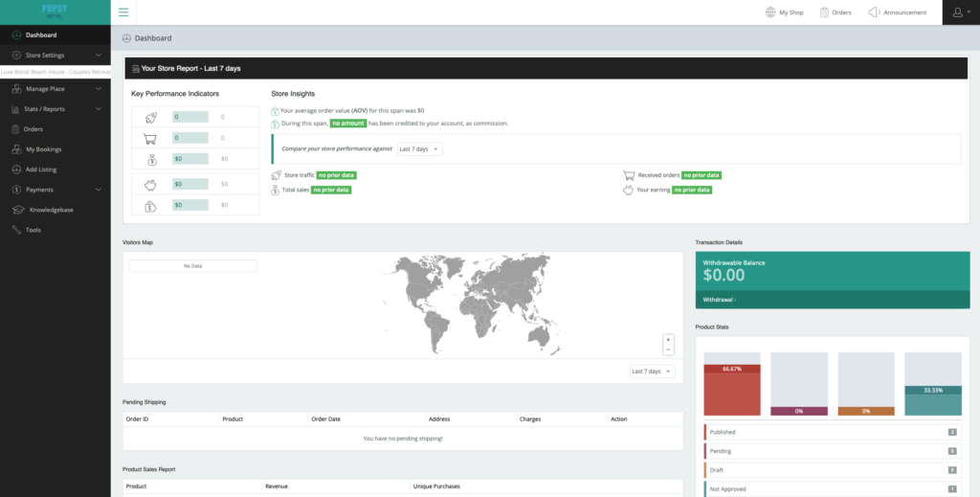The image size is (980, 497).
Task: Click the Add Listing icon in sidebar
Action: point(14,169)
